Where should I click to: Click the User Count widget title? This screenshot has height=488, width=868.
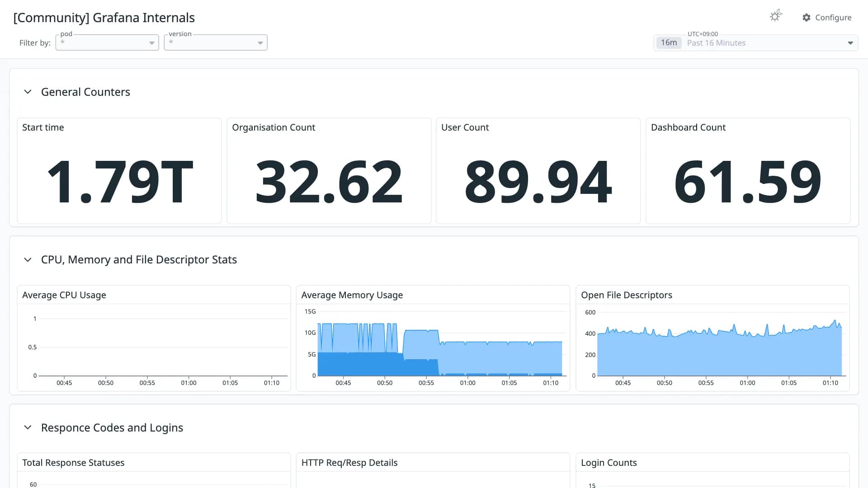(465, 127)
